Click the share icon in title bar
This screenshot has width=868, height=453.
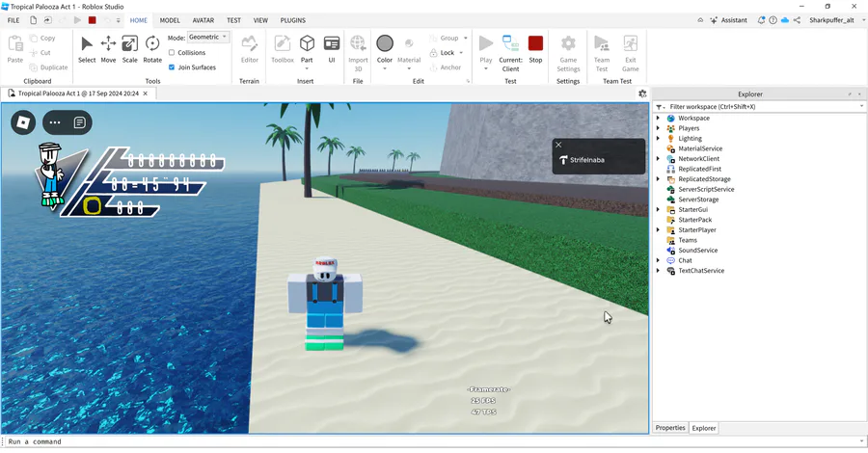797,20
